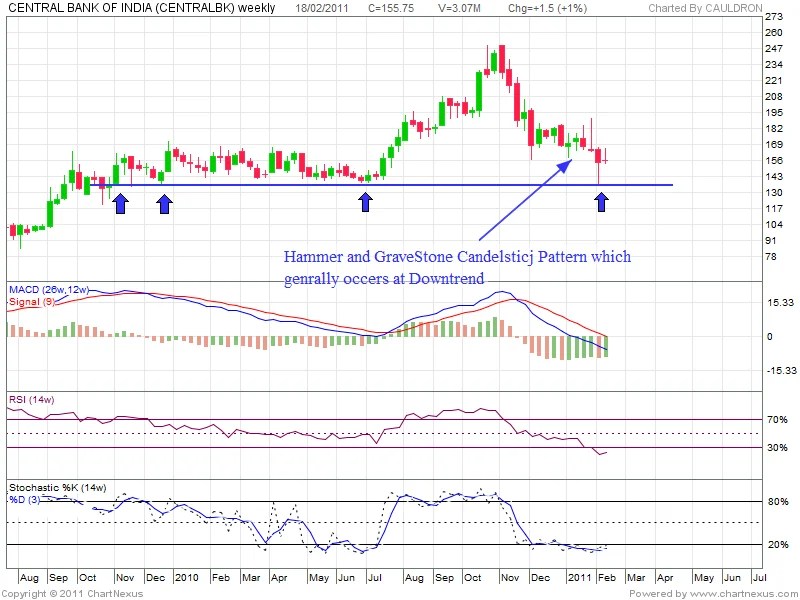Click the 91 price axis label
The image size is (800, 600).
pyautogui.click(x=771, y=241)
